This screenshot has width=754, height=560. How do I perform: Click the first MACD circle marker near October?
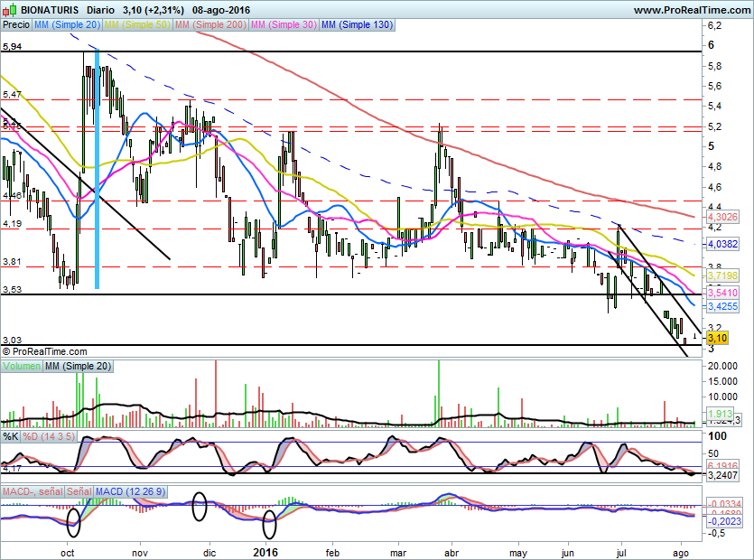(x=73, y=522)
